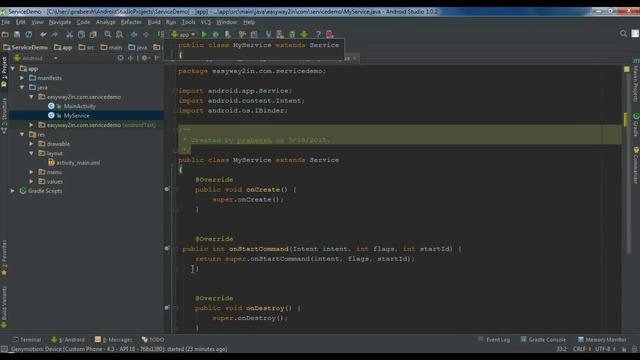Toggle the Build Variants side tab
Image resolution: width=640 pixels, height=360 pixels.
[4, 306]
